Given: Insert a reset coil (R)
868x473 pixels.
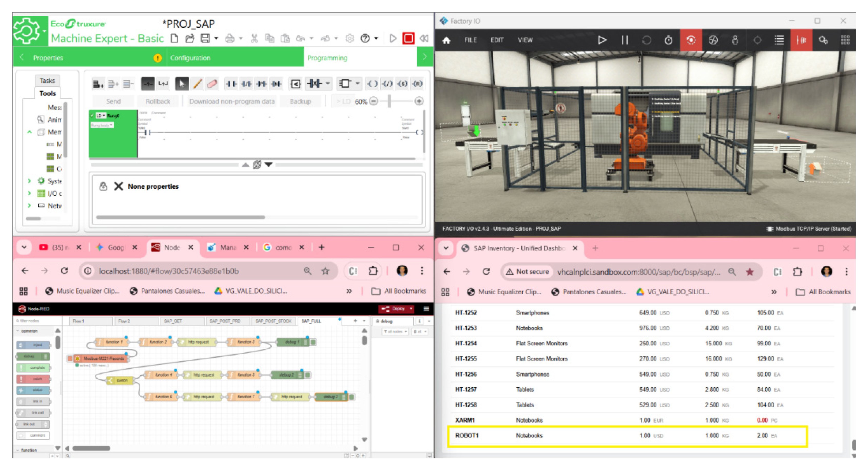Looking at the screenshot, I should [x=417, y=84].
